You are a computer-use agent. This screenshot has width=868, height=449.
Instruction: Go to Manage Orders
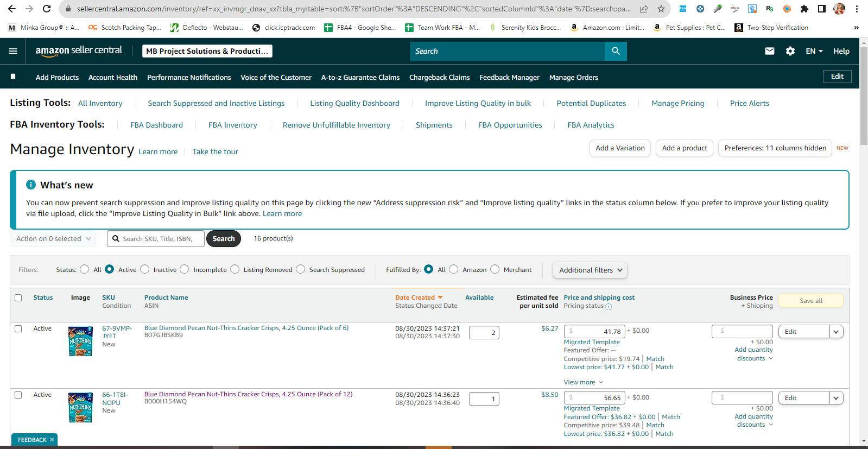(574, 78)
